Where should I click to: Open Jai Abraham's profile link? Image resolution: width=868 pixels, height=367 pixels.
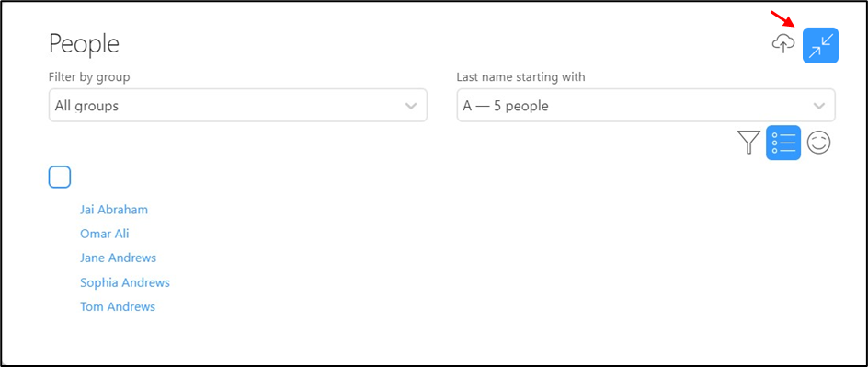114,210
